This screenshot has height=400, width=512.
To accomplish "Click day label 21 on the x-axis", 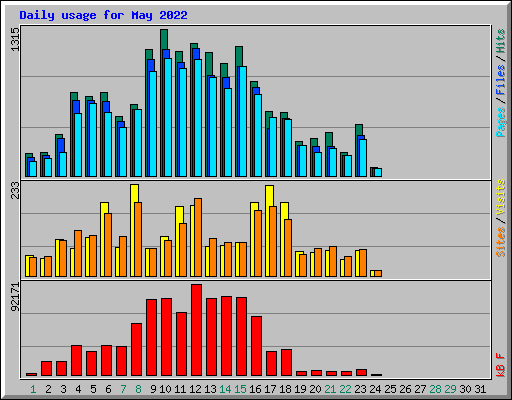I will [331, 389].
